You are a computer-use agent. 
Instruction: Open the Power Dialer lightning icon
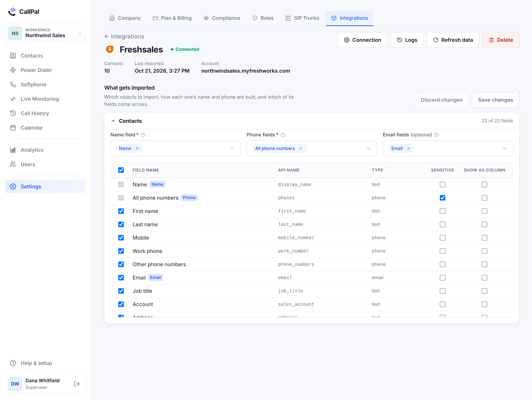(x=13, y=70)
